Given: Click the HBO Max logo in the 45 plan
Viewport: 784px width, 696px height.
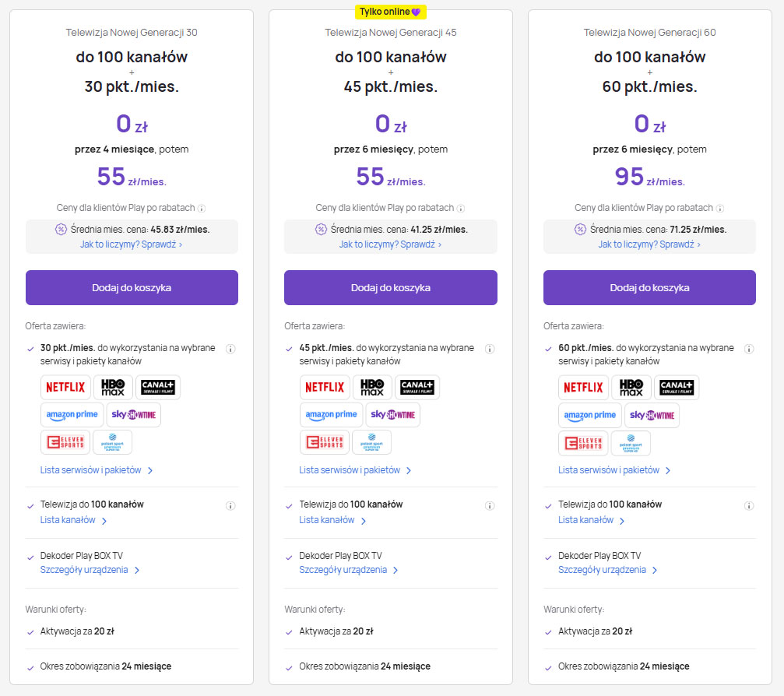Looking at the screenshot, I should click(x=372, y=387).
